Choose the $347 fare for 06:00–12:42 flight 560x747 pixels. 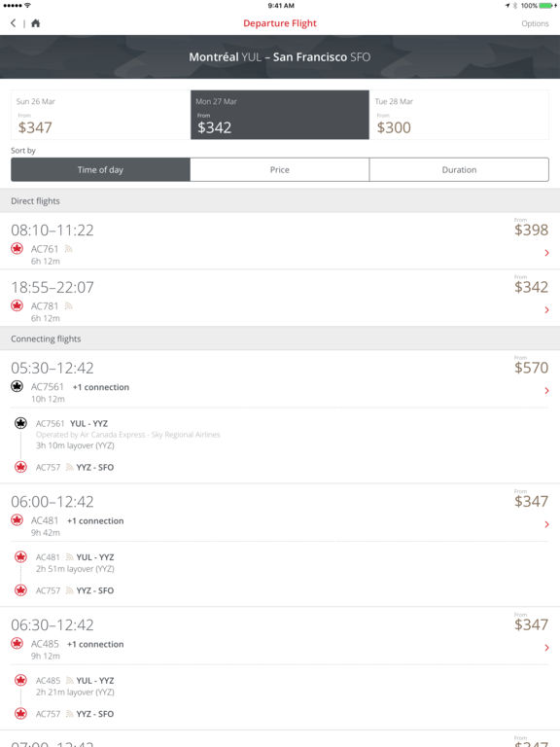click(531, 501)
